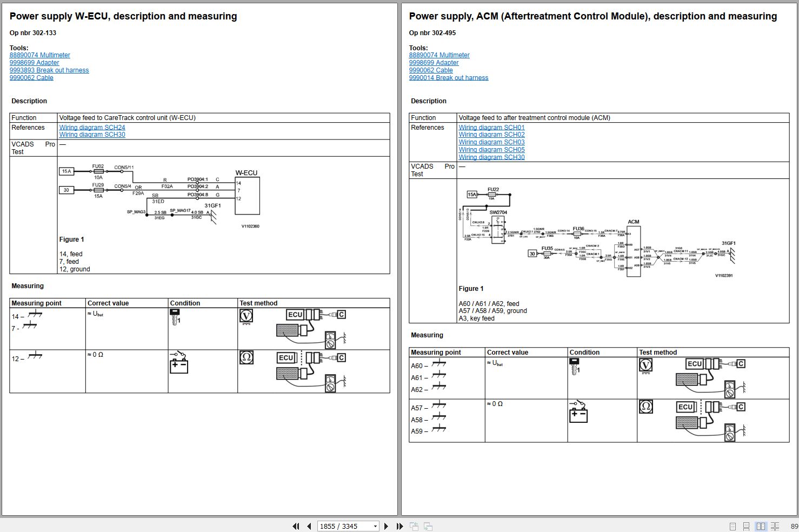Go to the previous page
The width and height of the screenshot is (799, 532).
(309, 526)
